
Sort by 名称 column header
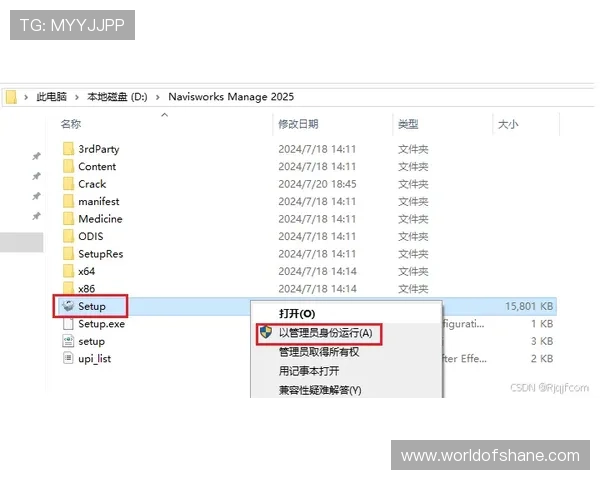pyautogui.click(x=71, y=124)
